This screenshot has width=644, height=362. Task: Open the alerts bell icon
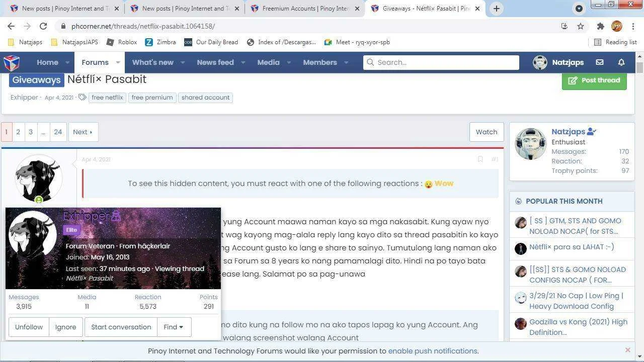(x=621, y=62)
